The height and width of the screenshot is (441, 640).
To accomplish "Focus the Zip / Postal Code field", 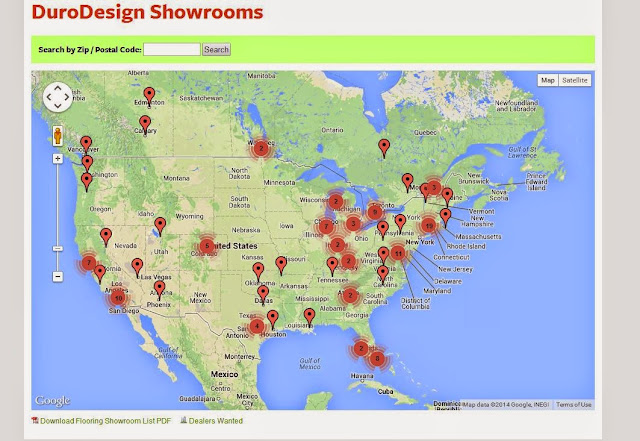I will click(172, 49).
